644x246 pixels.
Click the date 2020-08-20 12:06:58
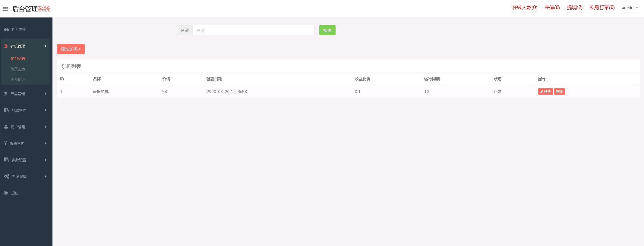[227, 92]
